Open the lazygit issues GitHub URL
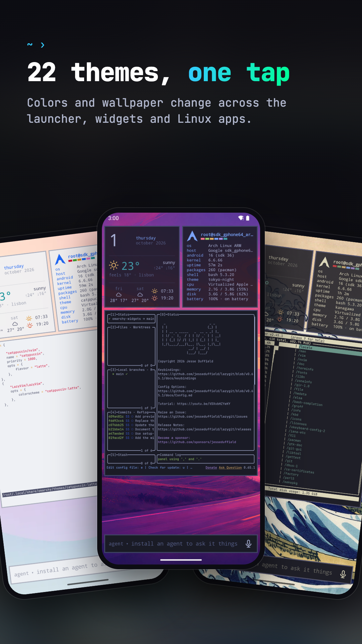 coord(203,417)
